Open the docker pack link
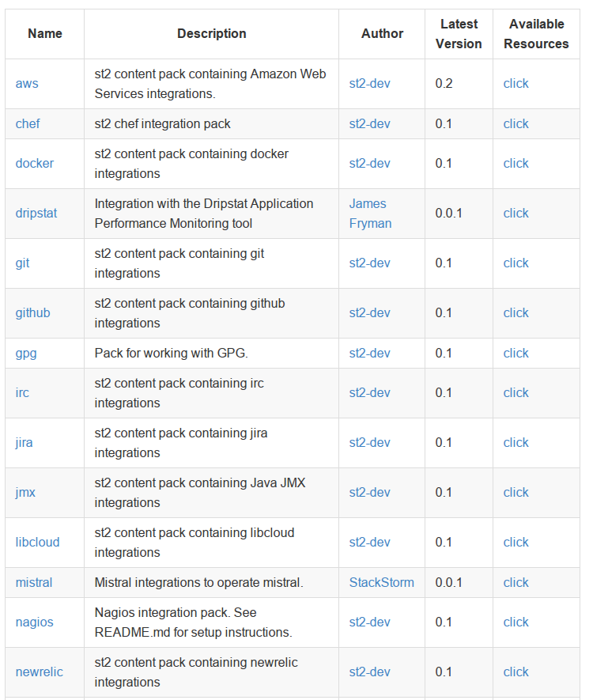 34,164
